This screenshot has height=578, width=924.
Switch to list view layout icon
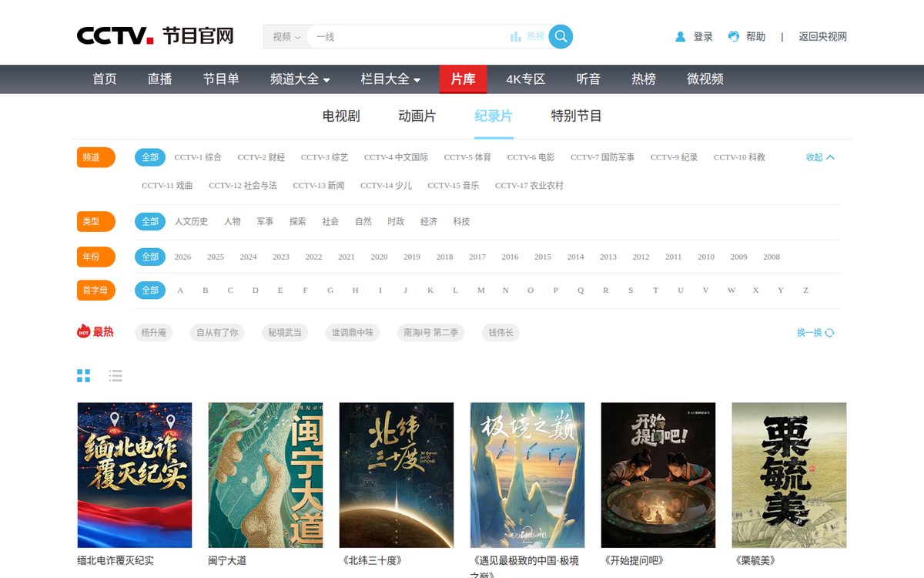point(115,375)
